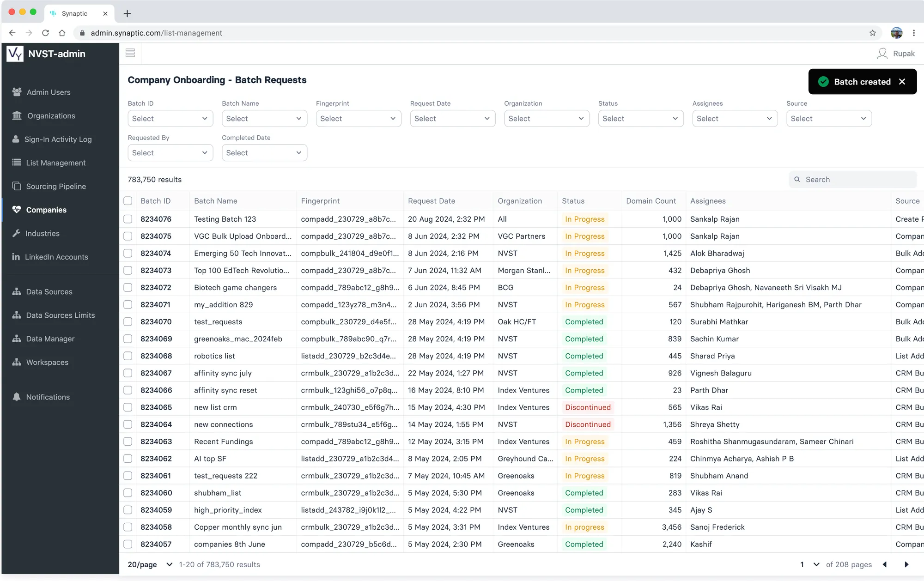This screenshot has height=581, width=924.
Task: Open Admin Users from the sidebar
Action: [48, 92]
